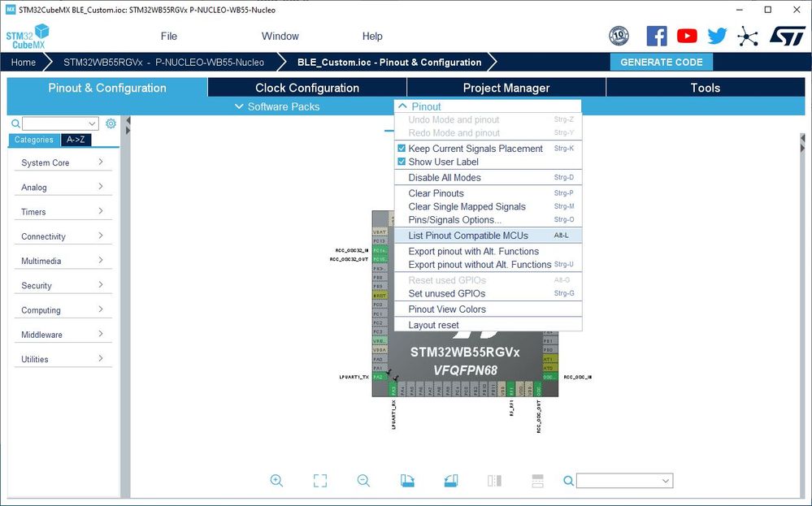Click the pin search magnifier at bottom
Viewport: 812px width, 506px height.
point(568,481)
